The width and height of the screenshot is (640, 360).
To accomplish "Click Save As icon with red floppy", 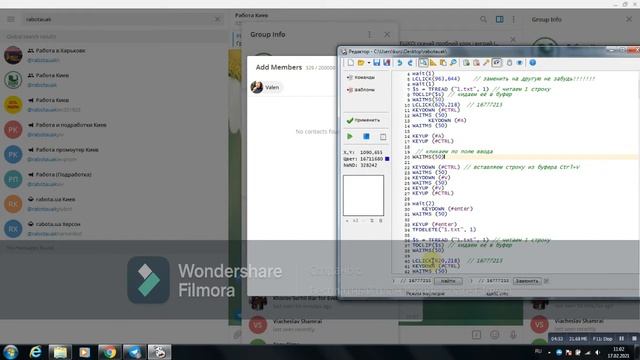I will (386, 63).
